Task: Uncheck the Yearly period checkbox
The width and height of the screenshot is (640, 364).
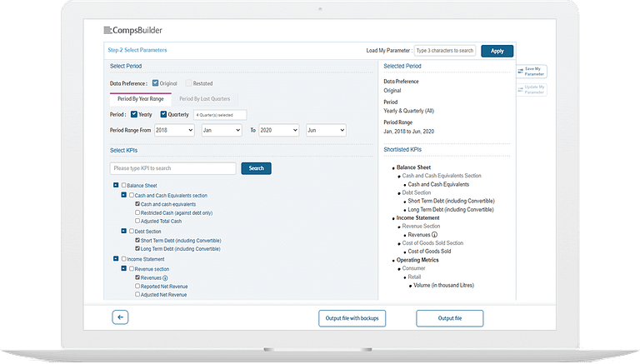Action: coord(134,114)
